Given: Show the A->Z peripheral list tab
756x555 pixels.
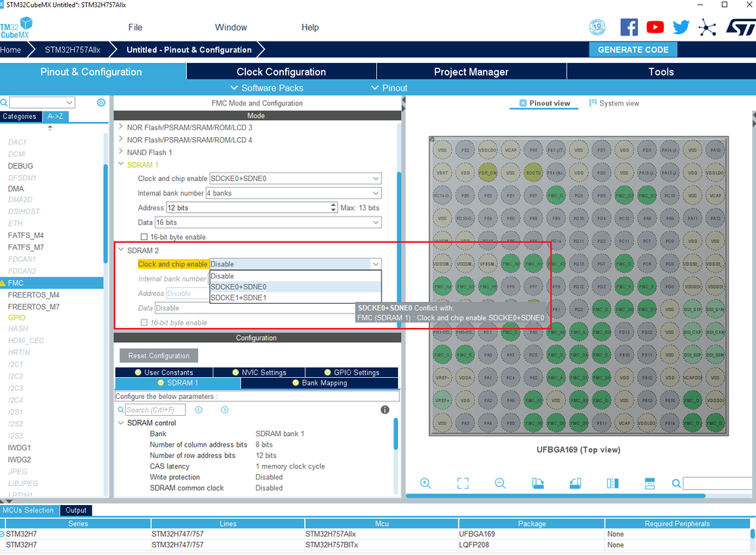Looking at the screenshot, I should point(55,117).
